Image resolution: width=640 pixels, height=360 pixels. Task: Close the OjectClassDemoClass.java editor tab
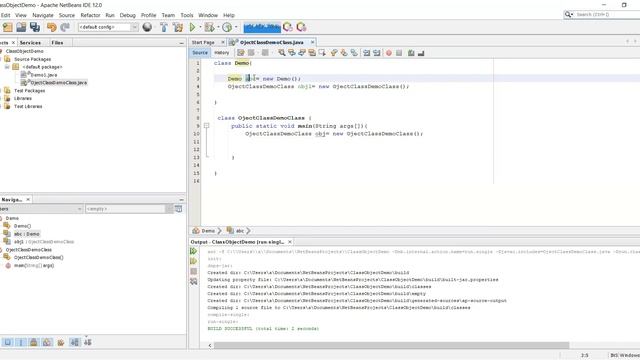tap(312, 42)
